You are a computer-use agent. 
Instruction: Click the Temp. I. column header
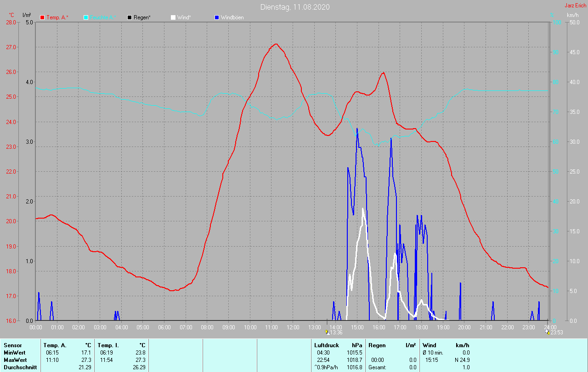[108, 345]
